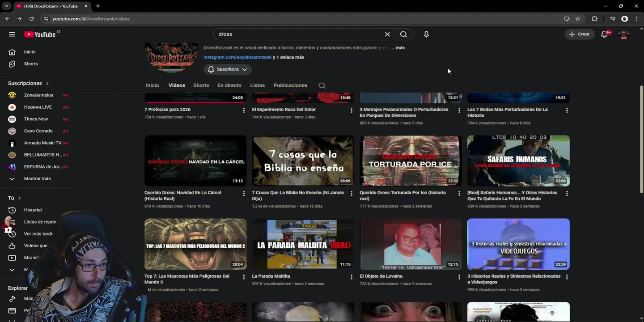Expand the Suscripciones section chevron
The image size is (644, 322).
[x=47, y=84]
